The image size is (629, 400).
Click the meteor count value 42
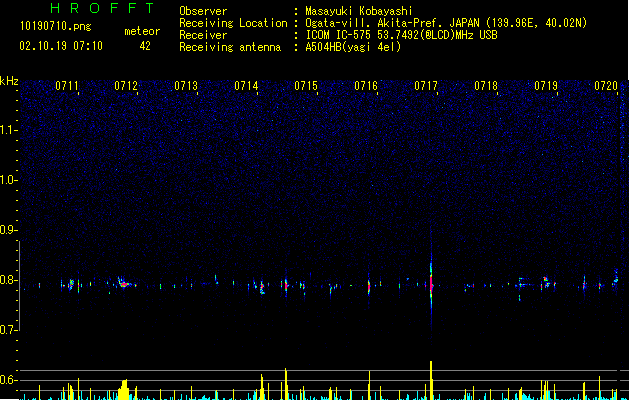[145, 46]
